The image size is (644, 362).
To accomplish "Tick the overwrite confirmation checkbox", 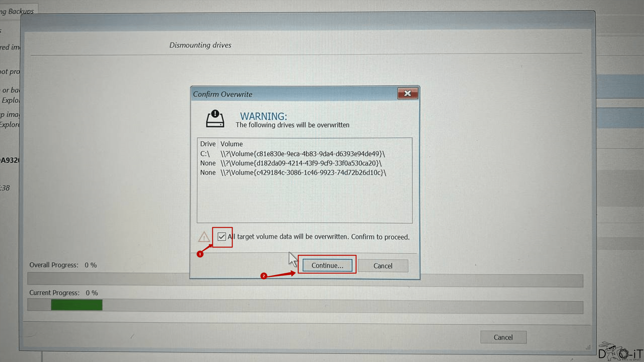I will (222, 237).
